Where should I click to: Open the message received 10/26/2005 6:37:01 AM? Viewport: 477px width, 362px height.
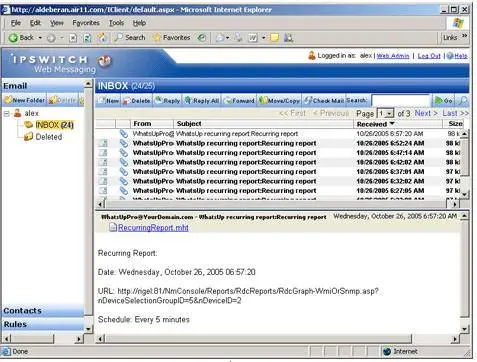point(278,172)
